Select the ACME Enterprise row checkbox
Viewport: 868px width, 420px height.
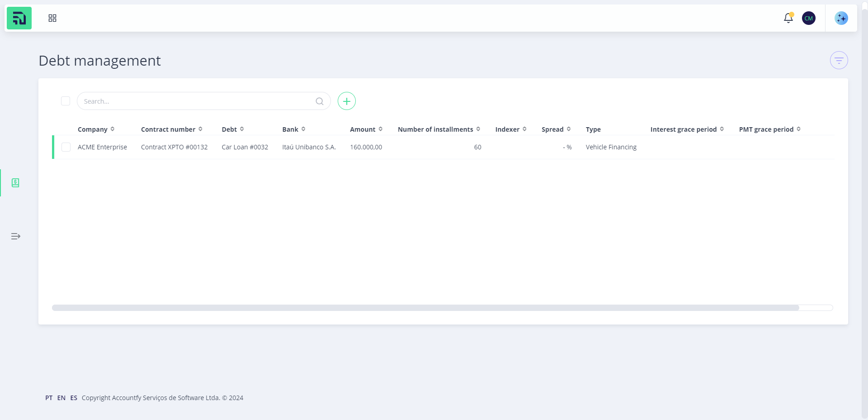tap(66, 147)
